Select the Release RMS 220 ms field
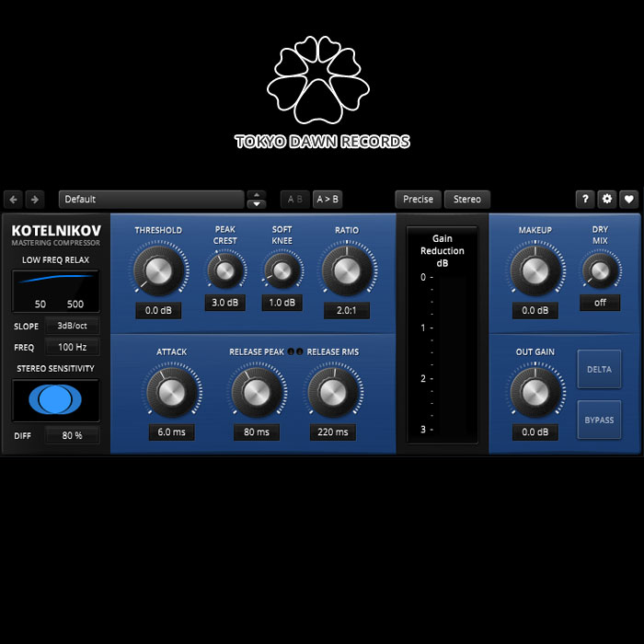Screen dimensions: 644x644 tap(333, 432)
